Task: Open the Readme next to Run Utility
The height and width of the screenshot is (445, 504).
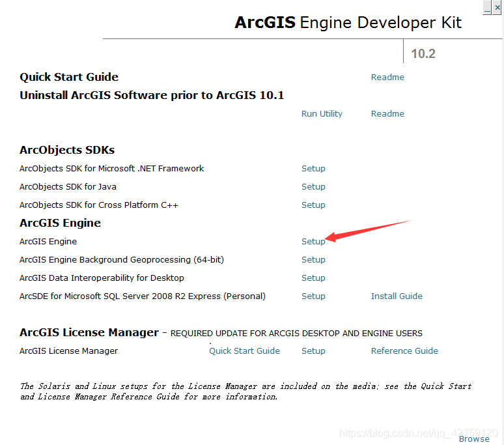Action: (387, 114)
